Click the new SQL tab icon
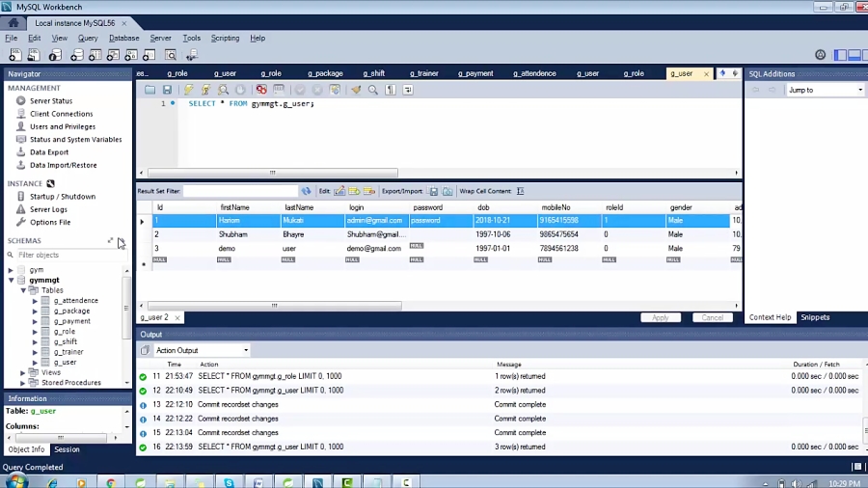868x488 pixels. [14, 55]
